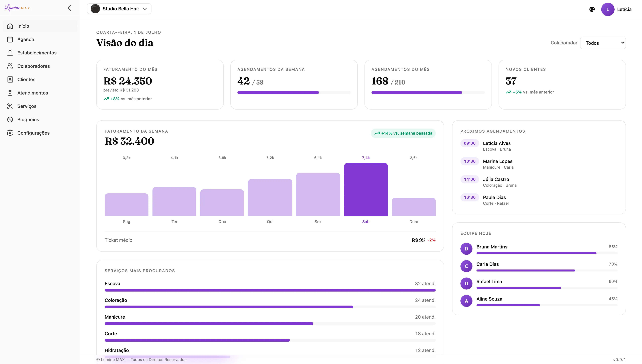
Task: Click the Estabelecimentos building icon
Action: coord(10,53)
